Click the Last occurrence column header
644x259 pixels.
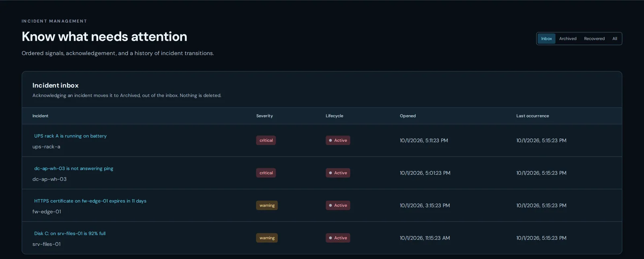(x=533, y=116)
